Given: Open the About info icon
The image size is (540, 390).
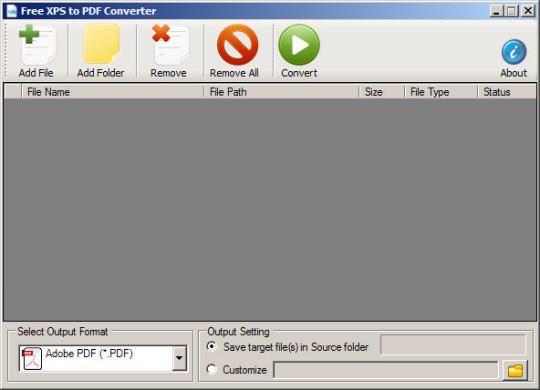Looking at the screenshot, I should tap(514, 52).
